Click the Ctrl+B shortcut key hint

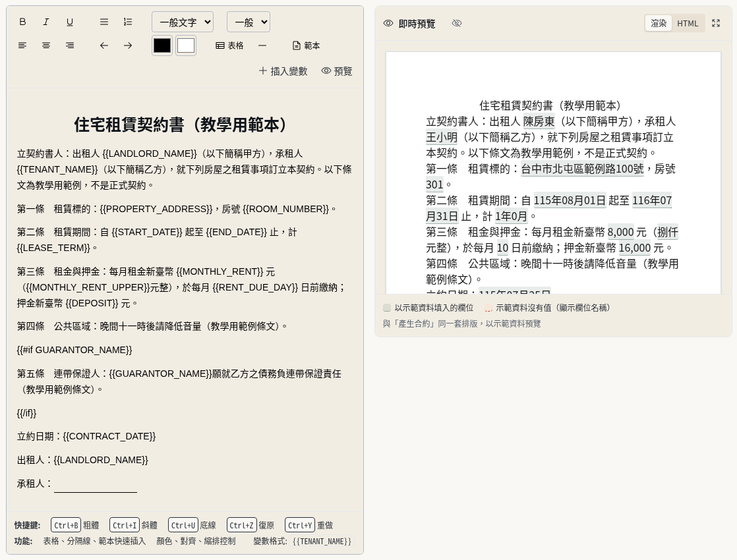click(66, 525)
